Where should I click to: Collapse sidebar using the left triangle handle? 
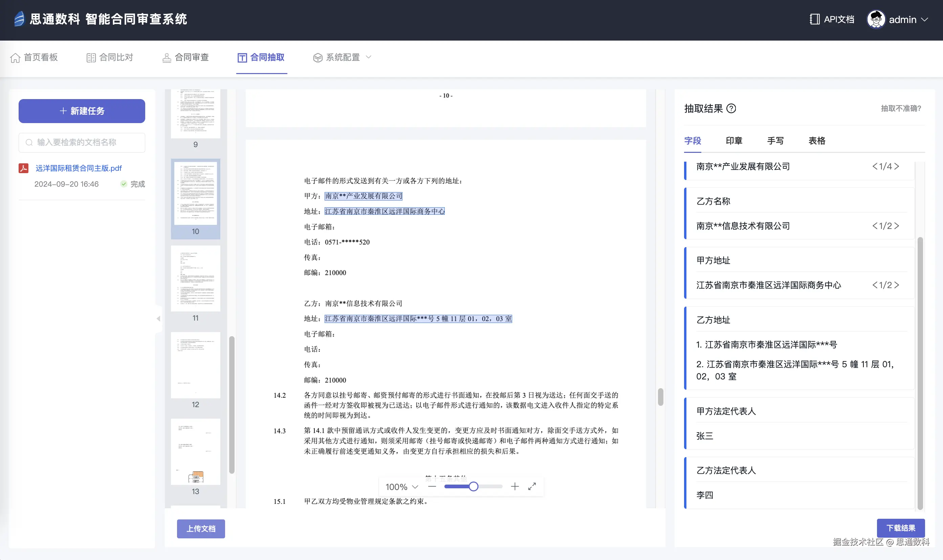pos(158,319)
